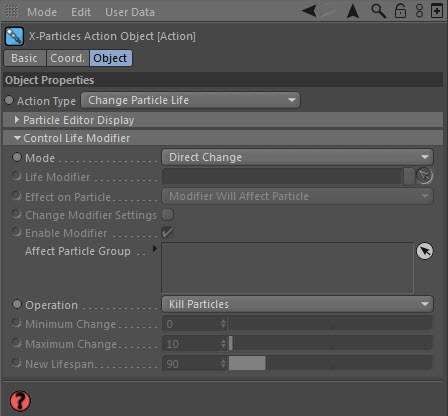Open the Mode menu
This screenshot has width=448, height=416.
pyautogui.click(x=42, y=12)
